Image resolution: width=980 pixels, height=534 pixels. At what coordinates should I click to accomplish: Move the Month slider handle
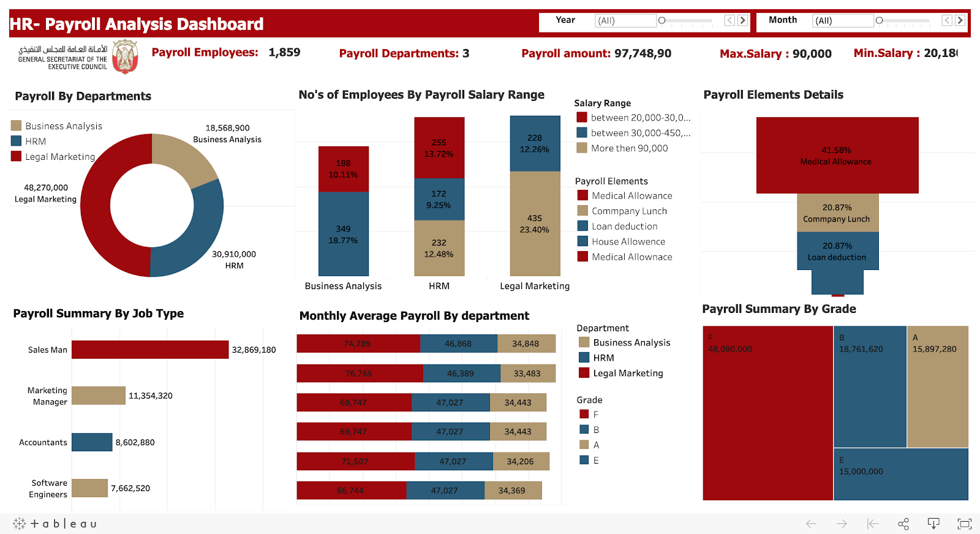click(879, 21)
